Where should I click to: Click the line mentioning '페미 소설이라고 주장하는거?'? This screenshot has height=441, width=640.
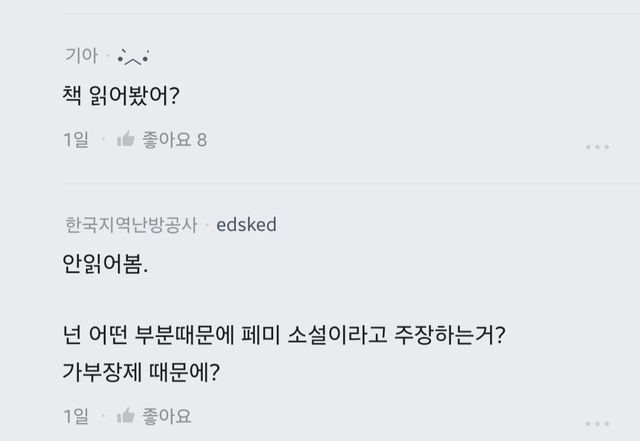(x=282, y=338)
